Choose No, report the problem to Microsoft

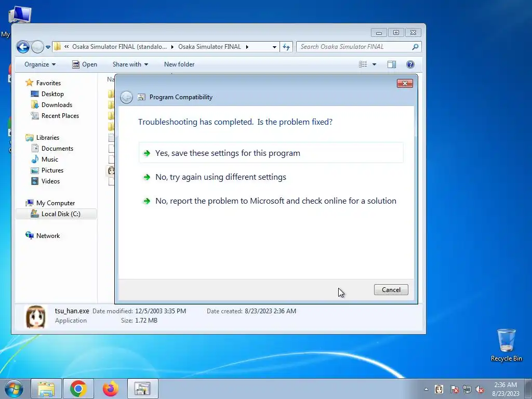point(271,201)
